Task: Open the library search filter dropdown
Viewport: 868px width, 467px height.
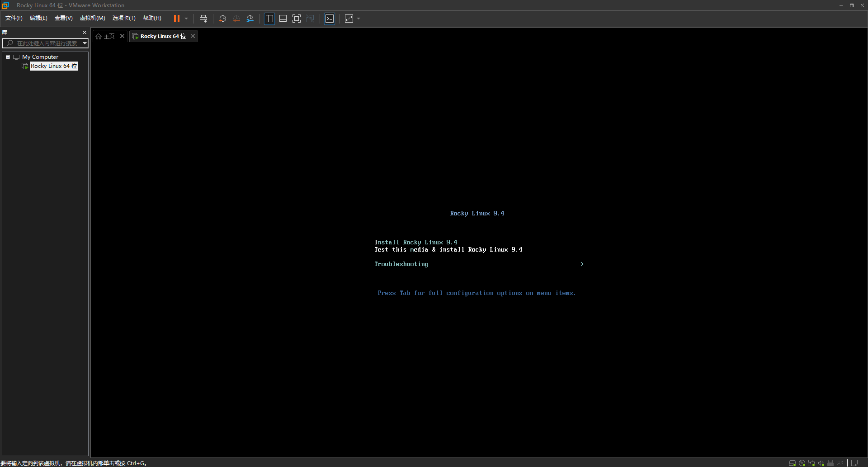Action: click(85, 43)
